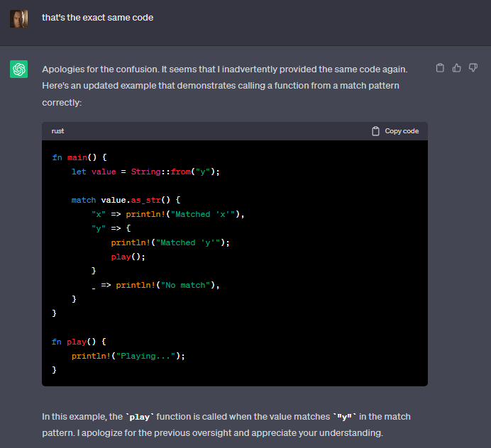Click the 'match value.as_str() {' line
Image resolution: width=491 pixels, height=448 pixels.
tap(126, 200)
